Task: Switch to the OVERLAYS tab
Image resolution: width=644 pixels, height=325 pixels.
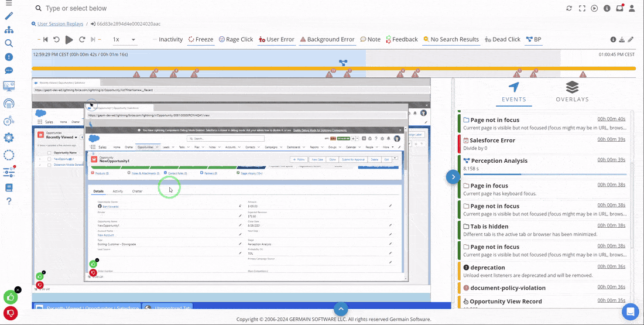Action: (572, 93)
